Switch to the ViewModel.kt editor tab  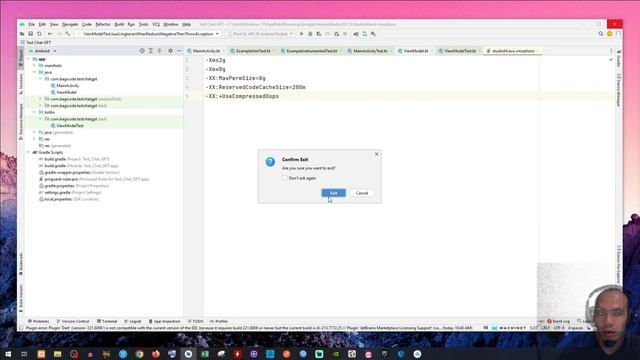click(x=416, y=51)
